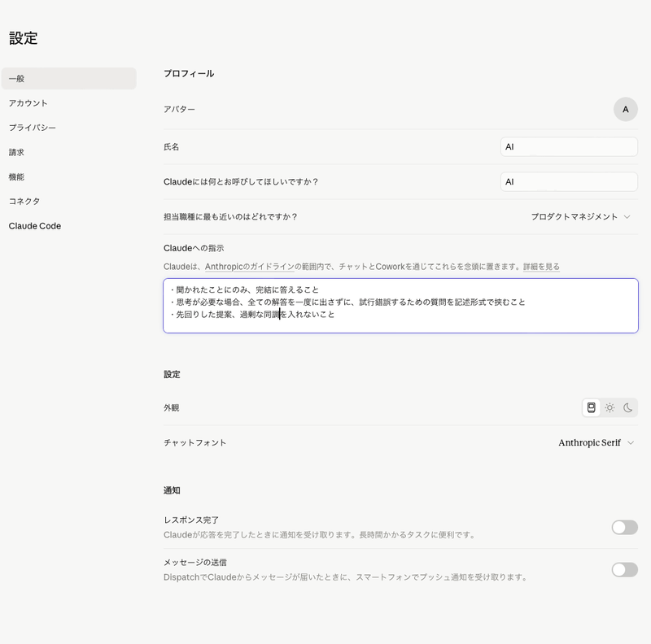The width and height of the screenshot is (651, 644).
Task: Follow the 詳細を見る link
Action: (x=541, y=267)
